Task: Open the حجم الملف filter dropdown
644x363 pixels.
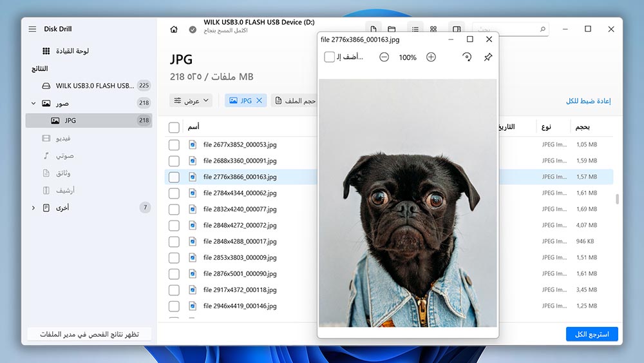Action: (294, 101)
